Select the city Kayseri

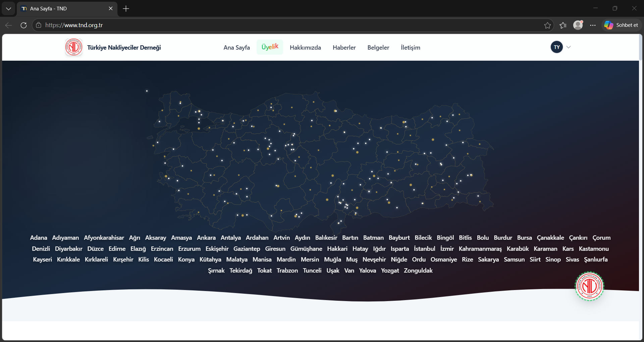tap(43, 260)
